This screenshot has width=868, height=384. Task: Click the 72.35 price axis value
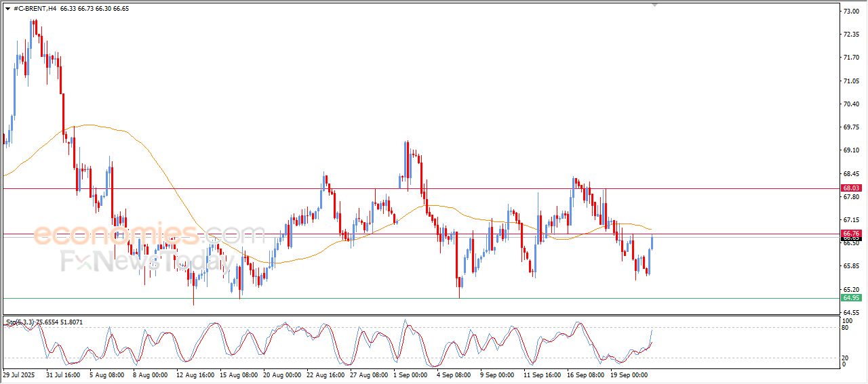click(851, 35)
